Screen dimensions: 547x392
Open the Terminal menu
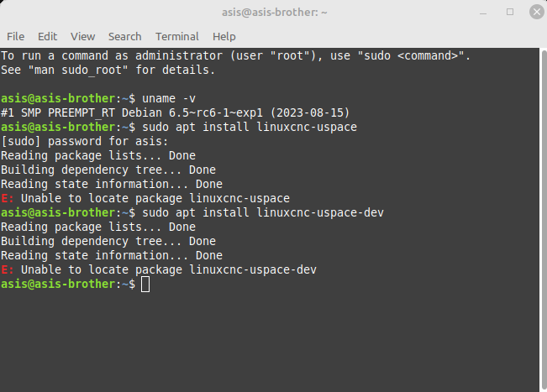click(x=177, y=37)
